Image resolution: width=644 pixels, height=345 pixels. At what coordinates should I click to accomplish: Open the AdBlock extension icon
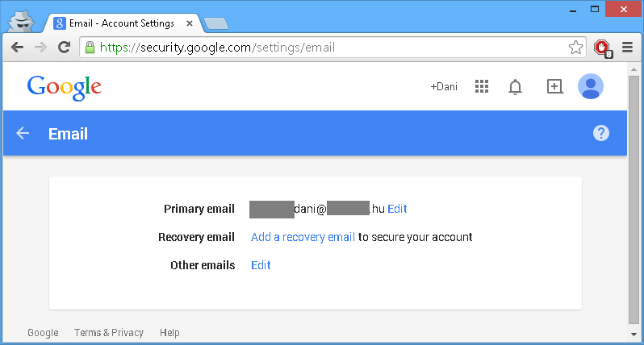click(603, 48)
